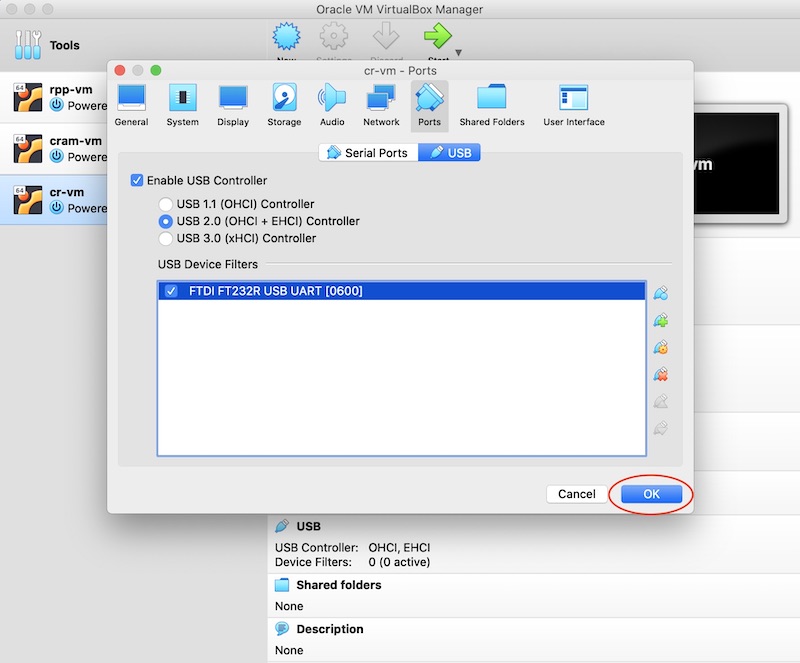This screenshot has width=800, height=663.
Task: Click add empty USB filter icon
Action: click(x=660, y=294)
